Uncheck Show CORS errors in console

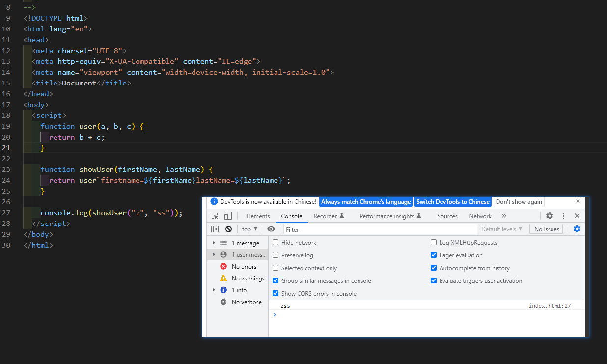tap(276, 293)
